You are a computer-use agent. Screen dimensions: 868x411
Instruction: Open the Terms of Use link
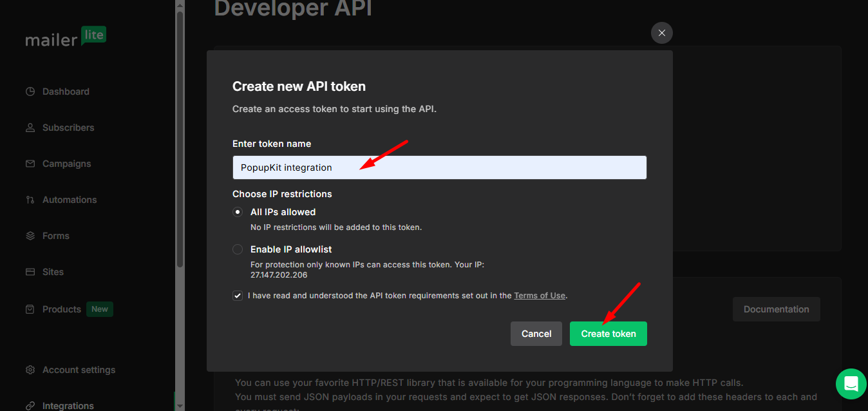[539, 296]
